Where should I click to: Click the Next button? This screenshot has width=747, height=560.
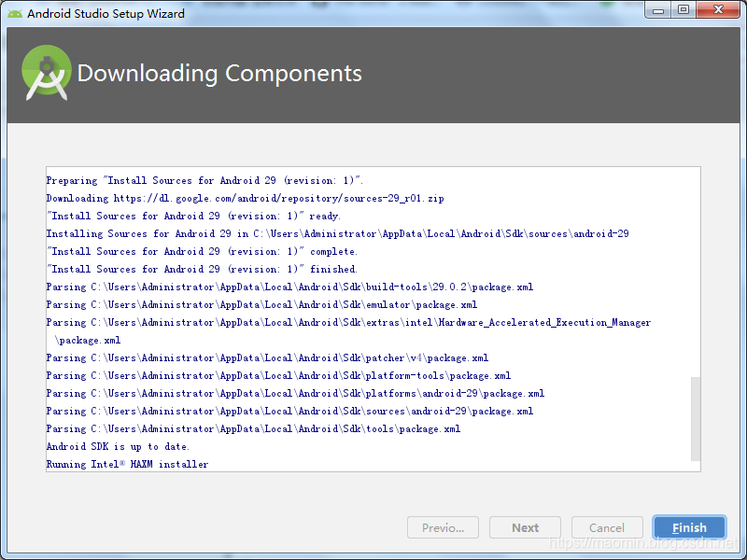(x=525, y=527)
